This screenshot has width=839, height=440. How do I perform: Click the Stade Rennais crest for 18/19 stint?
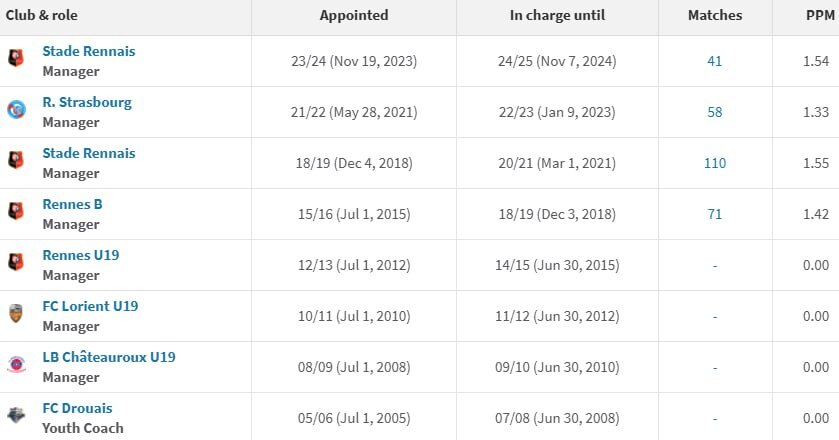click(x=16, y=160)
